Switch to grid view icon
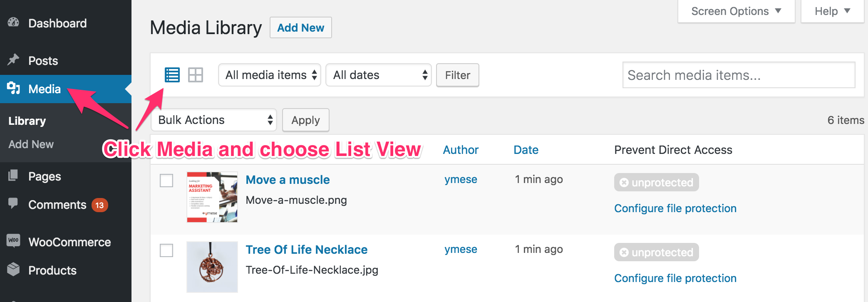The width and height of the screenshot is (868, 302). coord(196,75)
